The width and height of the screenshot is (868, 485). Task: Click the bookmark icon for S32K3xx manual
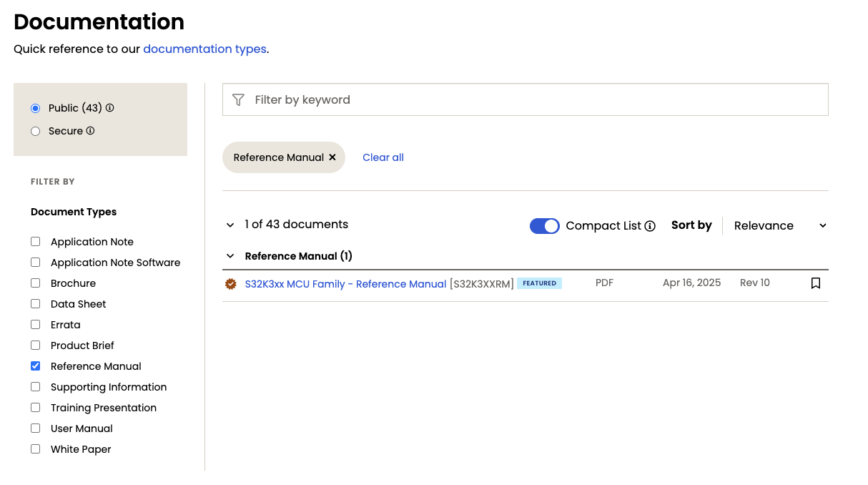click(816, 283)
